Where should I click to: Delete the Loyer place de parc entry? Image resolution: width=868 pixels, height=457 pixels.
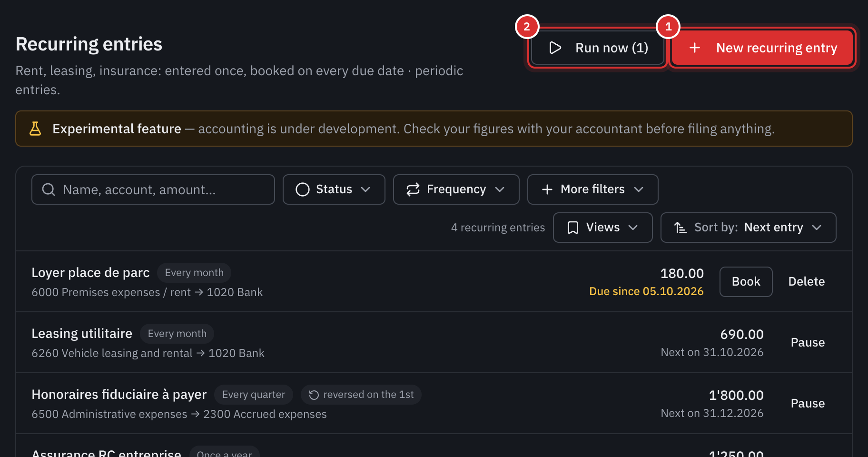[x=807, y=282]
